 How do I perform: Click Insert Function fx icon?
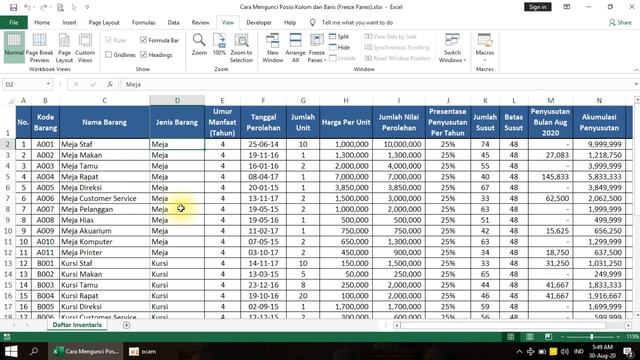110,84
